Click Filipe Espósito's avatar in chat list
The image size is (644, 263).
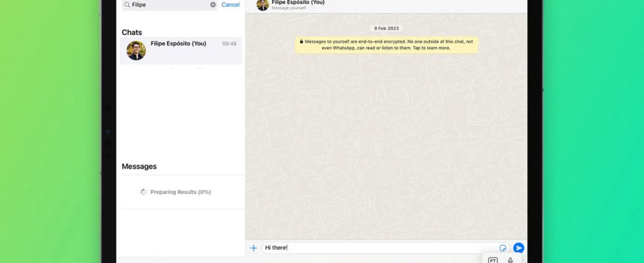pyautogui.click(x=136, y=51)
